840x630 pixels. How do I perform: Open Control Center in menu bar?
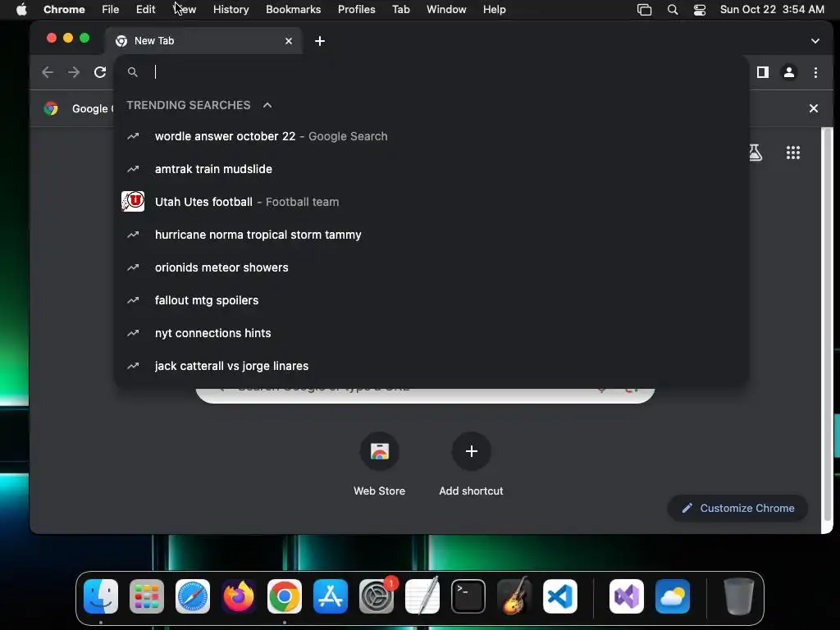pos(699,10)
